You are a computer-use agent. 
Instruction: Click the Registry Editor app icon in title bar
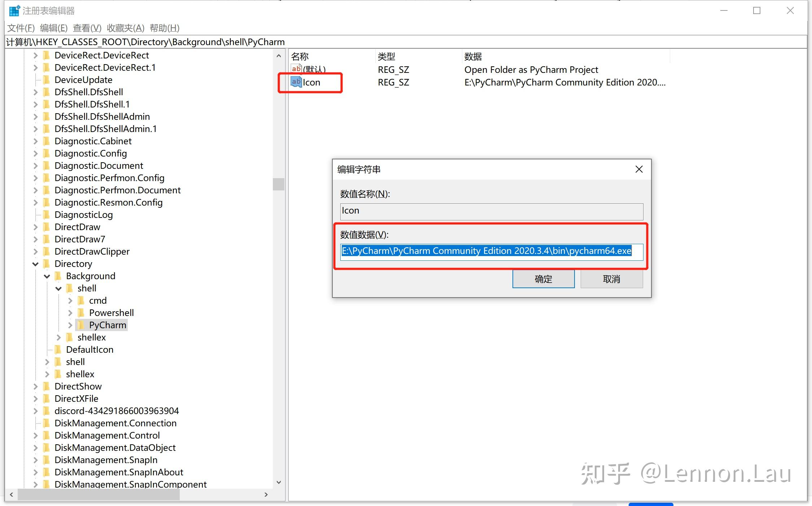[14, 11]
